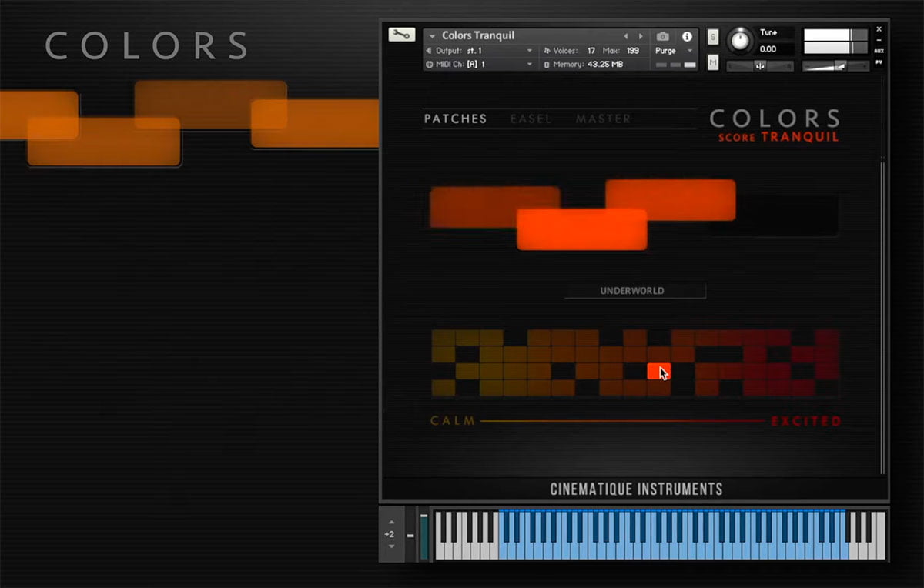Click the CALM label under the grid

(453, 421)
